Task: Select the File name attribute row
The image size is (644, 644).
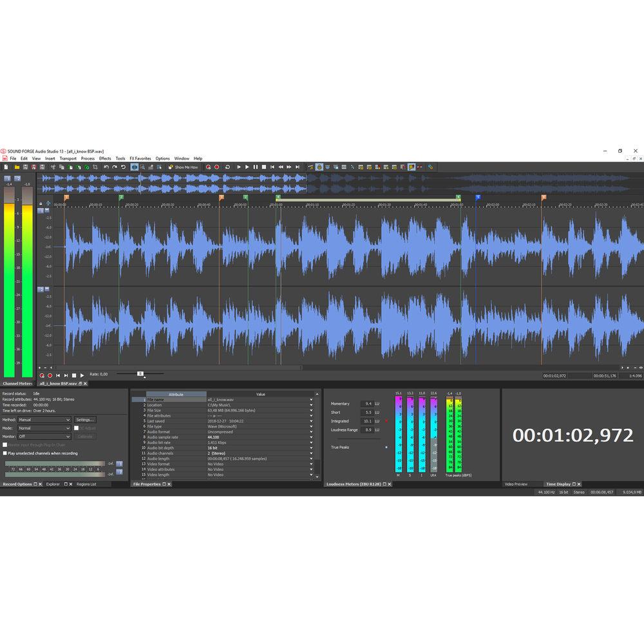Action: tap(171, 399)
